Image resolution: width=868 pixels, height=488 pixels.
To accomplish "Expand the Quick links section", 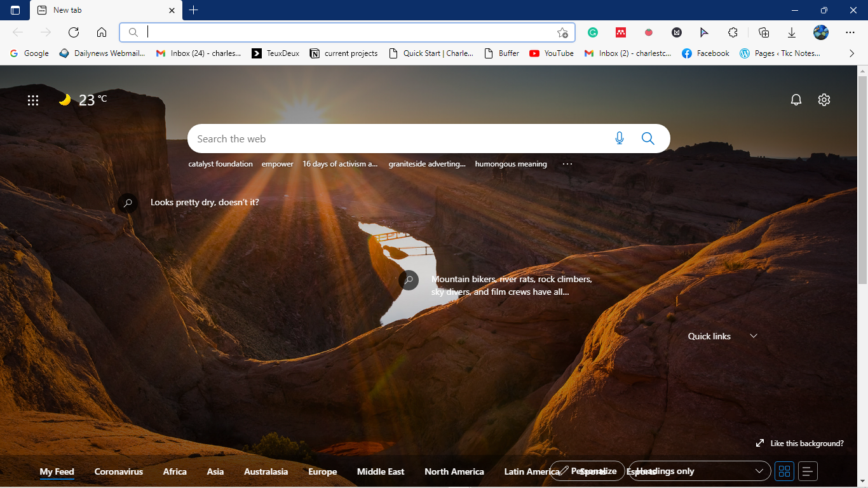I will [x=754, y=335].
